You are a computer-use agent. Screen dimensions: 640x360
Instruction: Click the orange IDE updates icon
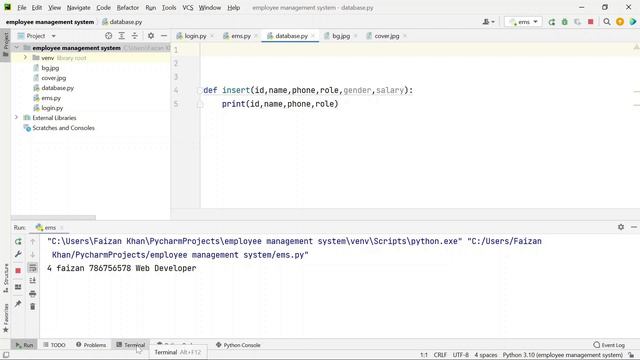pyautogui.click(x=620, y=22)
